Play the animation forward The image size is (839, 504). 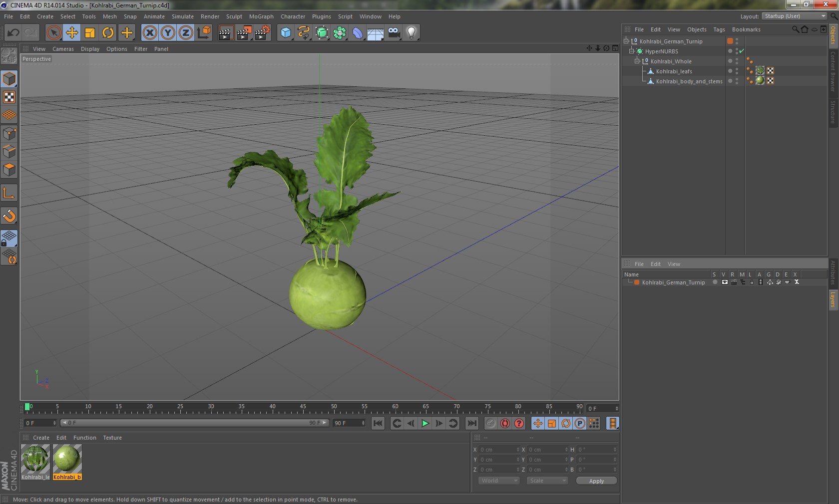425,423
